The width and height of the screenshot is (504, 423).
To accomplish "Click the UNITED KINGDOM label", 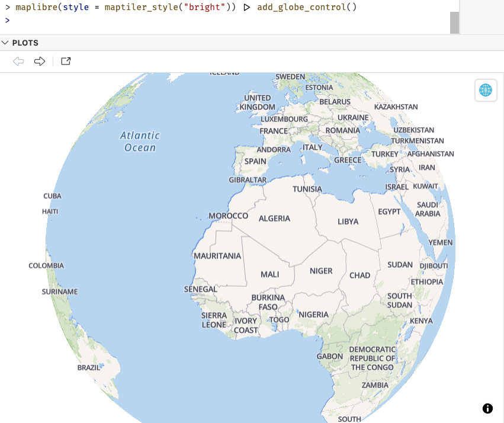I will [x=257, y=102].
